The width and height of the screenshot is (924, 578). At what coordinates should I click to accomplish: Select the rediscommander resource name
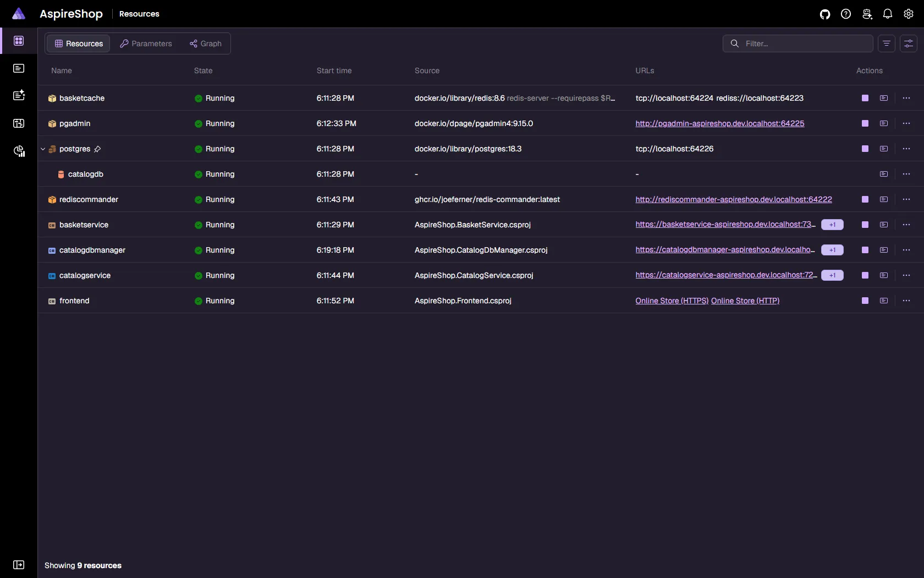coord(89,199)
